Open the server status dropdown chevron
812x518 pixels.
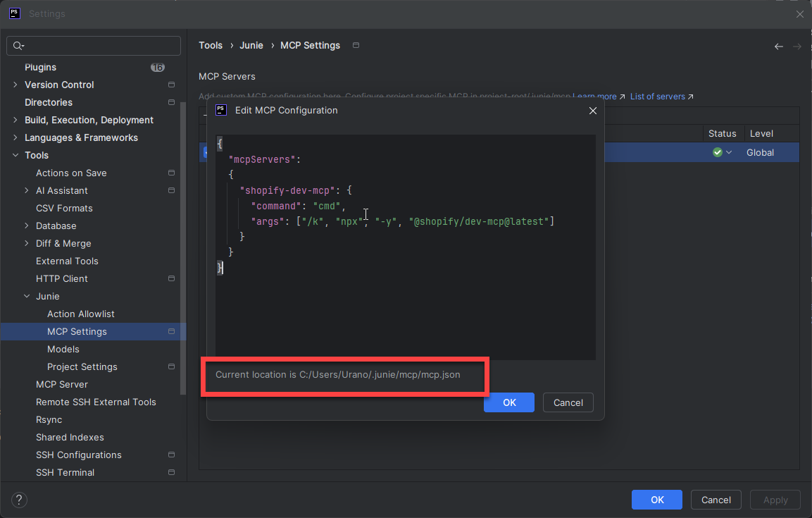[x=729, y=152]
